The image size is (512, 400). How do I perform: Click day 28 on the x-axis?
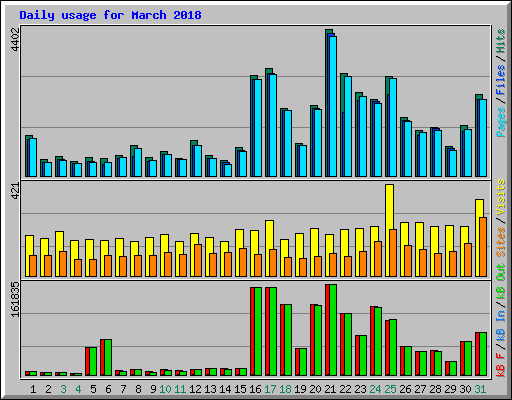click(435, 389)
